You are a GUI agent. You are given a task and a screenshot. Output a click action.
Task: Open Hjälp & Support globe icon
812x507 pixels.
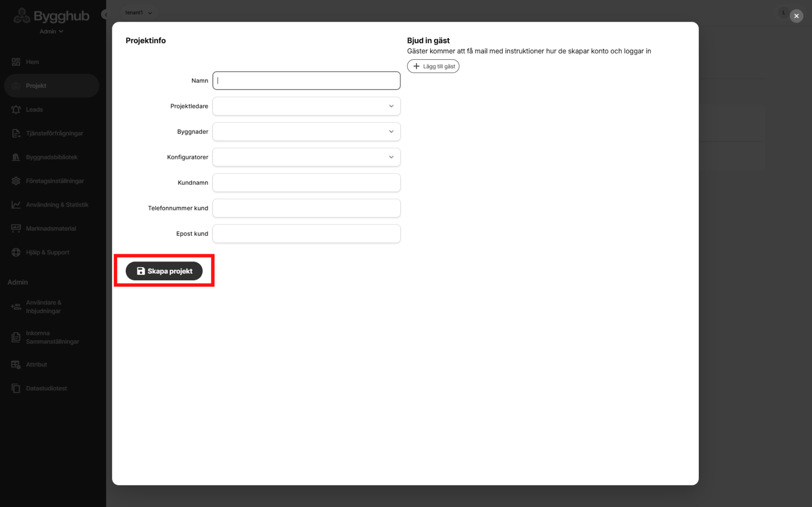16,252
